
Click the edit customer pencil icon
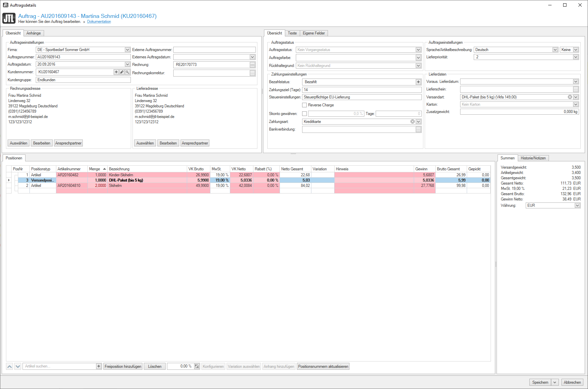pos(122,72)
